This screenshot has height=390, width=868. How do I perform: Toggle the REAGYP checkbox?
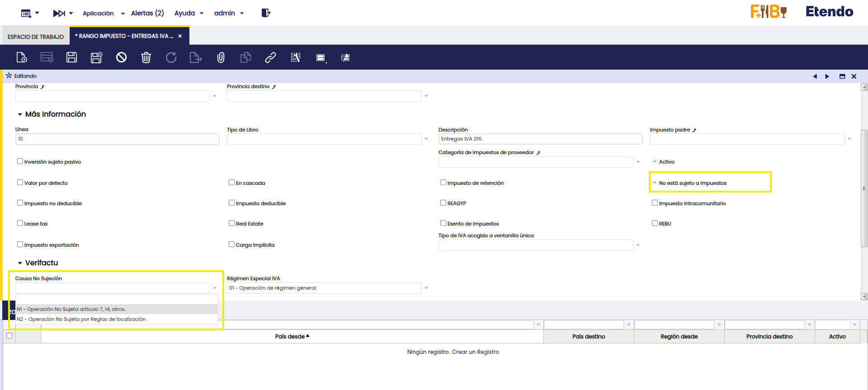tap(443, 203)
